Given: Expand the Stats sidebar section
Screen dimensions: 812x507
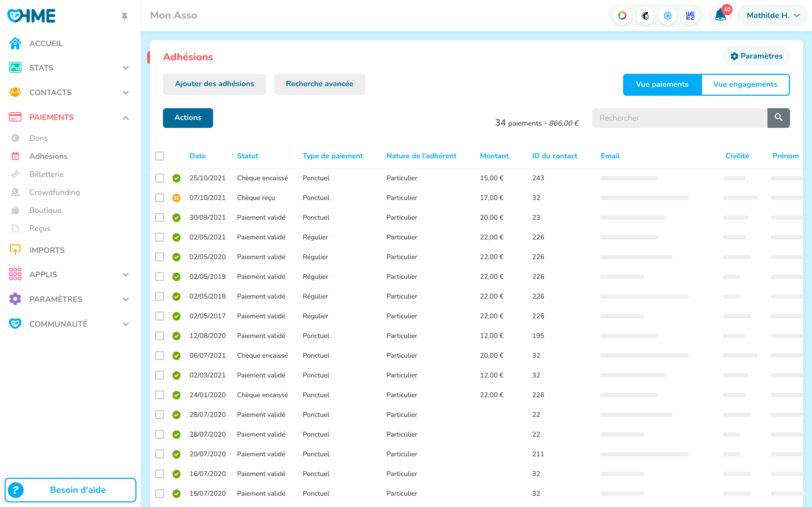Looking at the screenshot, I should pyautogui.click(x=125, y=68).
